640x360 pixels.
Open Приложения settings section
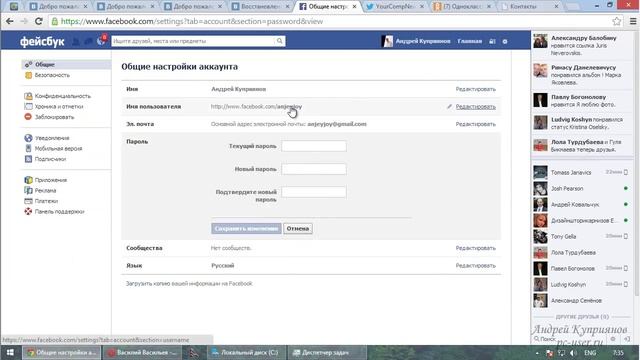click(x=51, y=180)
